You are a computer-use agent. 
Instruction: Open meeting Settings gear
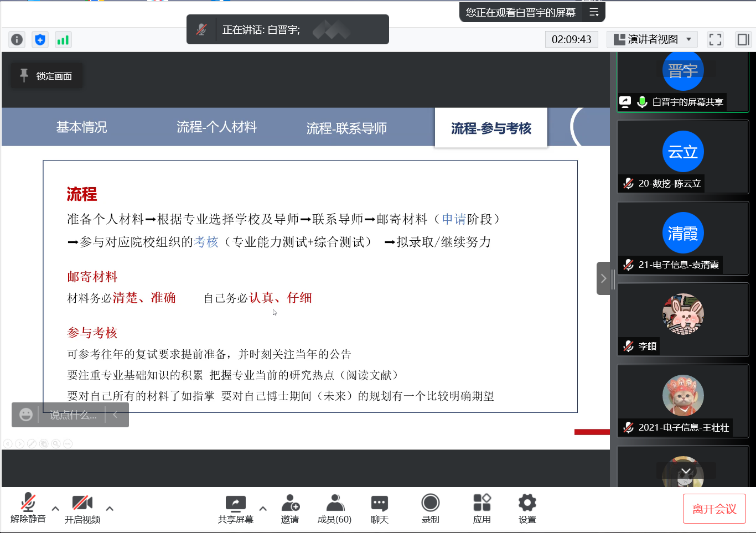[x=527, y=509]
